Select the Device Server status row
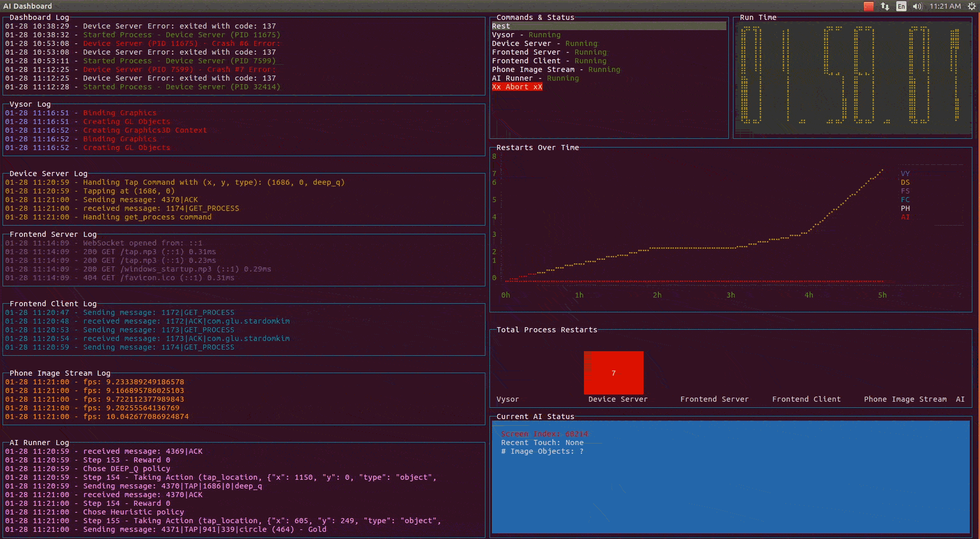 point(544,43)
